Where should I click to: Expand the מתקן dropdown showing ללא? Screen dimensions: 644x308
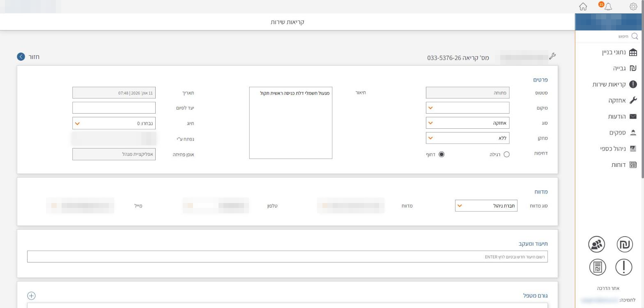(467, 138)
